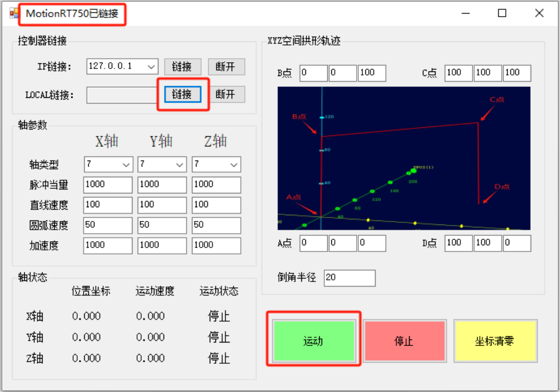
Task: Click the Z轴 运动状态 停止 text
Action: click(x=219, y=358)
